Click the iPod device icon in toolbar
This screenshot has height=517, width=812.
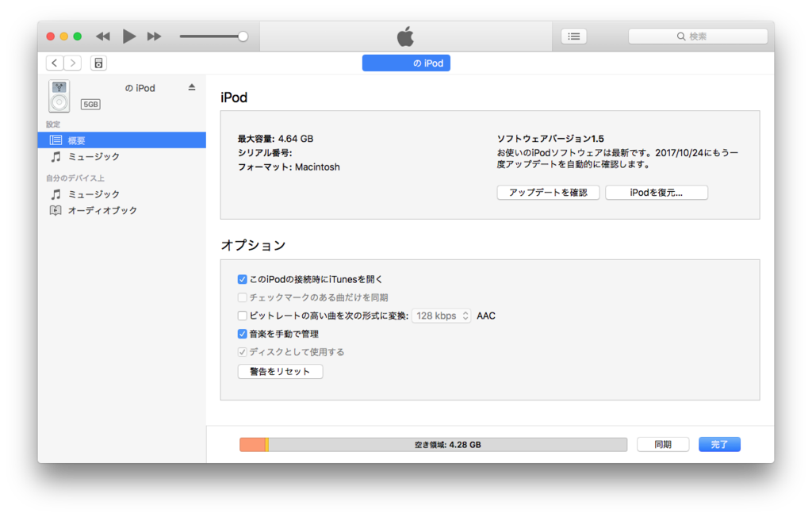coord(98,63)
